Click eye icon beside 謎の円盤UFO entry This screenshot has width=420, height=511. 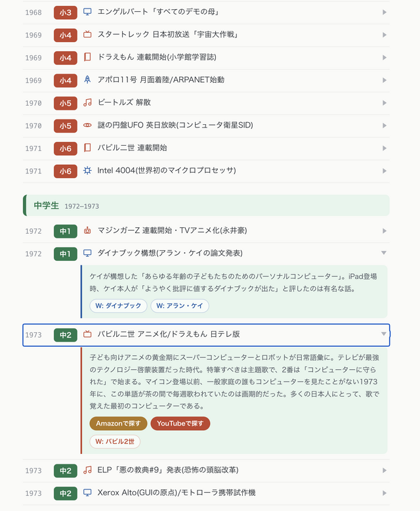tap(87, 125)
